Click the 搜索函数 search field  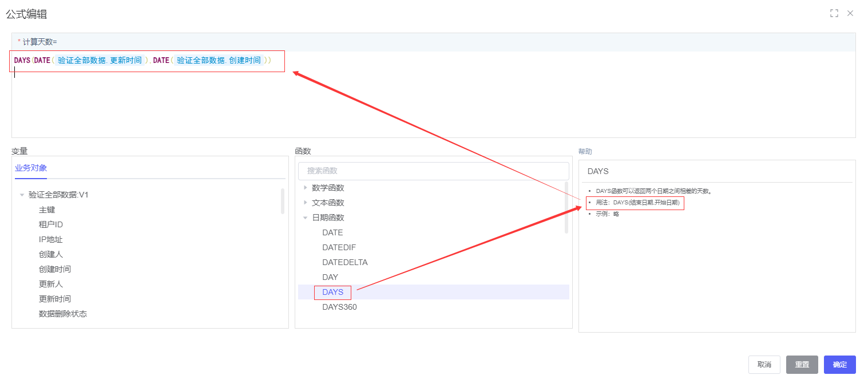[433, 171]
